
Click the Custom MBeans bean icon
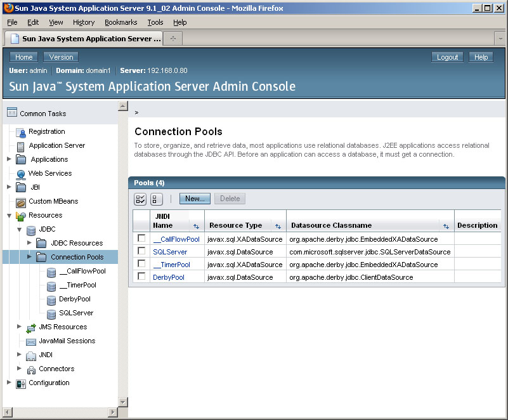click(x=21, y=203)
